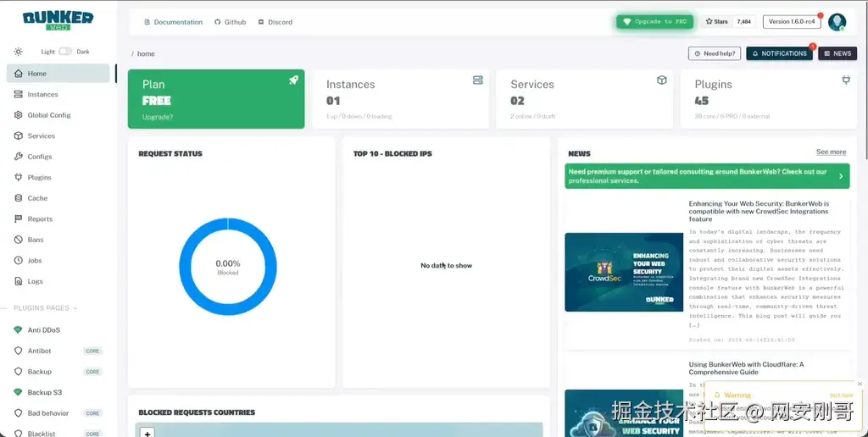Screen dimensions: 868x437
Task: Go to Global Config in sidebar
Action: point(58,115)
